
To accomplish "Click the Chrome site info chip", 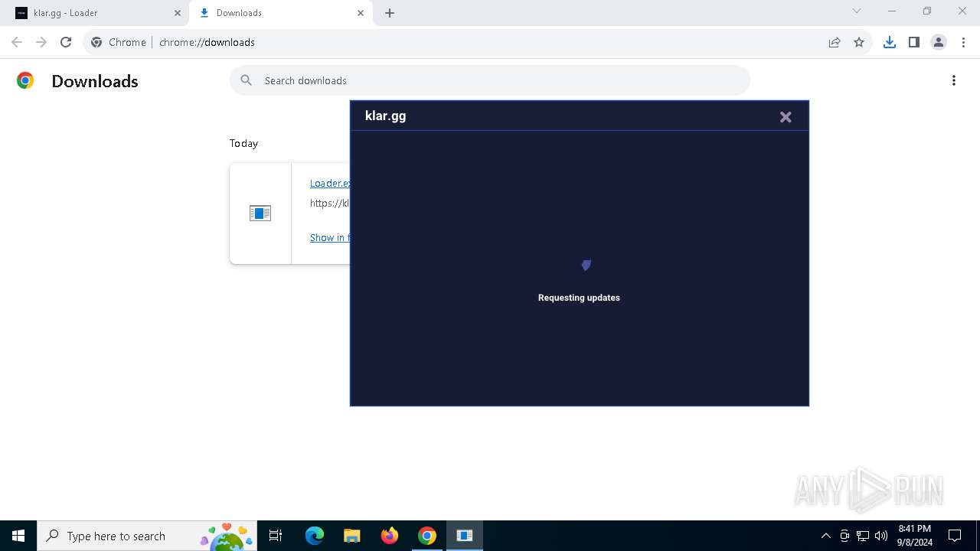I will [x=119, y=42].
